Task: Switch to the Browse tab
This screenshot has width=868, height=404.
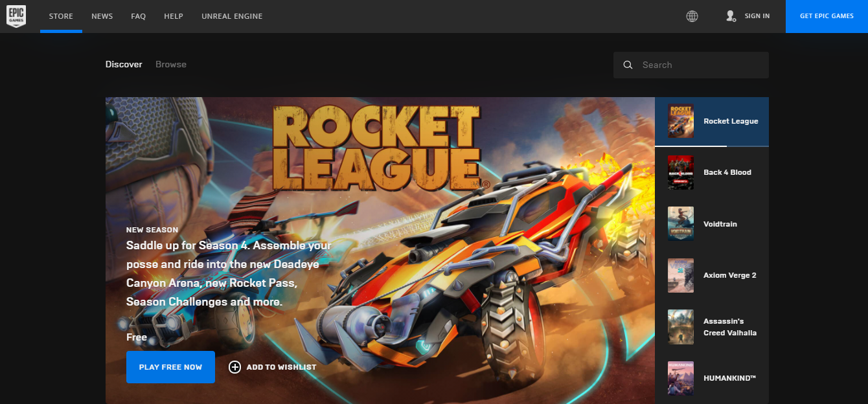Action: [x=171, y=64]
